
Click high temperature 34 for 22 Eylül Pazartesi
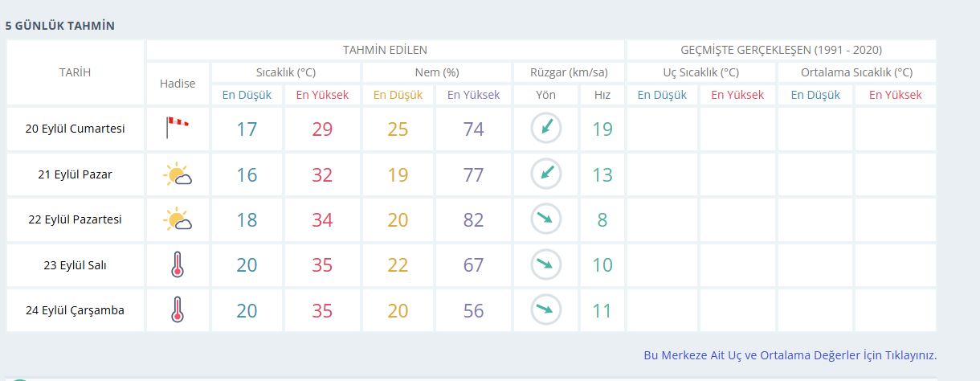(322, 219)
